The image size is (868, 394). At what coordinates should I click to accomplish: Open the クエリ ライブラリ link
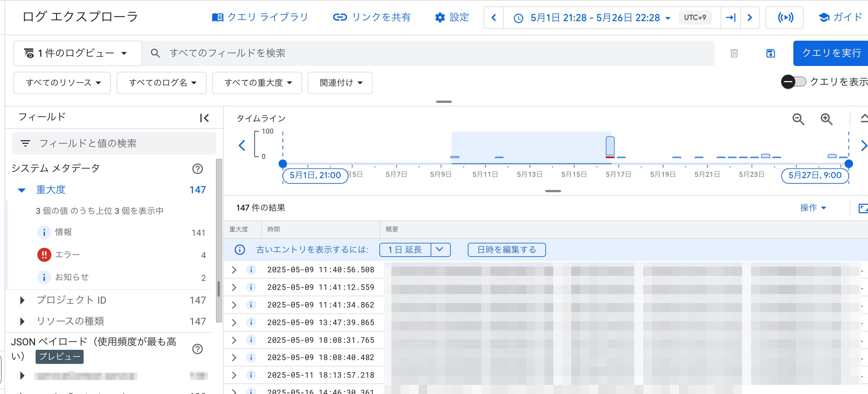pyautogui.click(x=260, y=17)
